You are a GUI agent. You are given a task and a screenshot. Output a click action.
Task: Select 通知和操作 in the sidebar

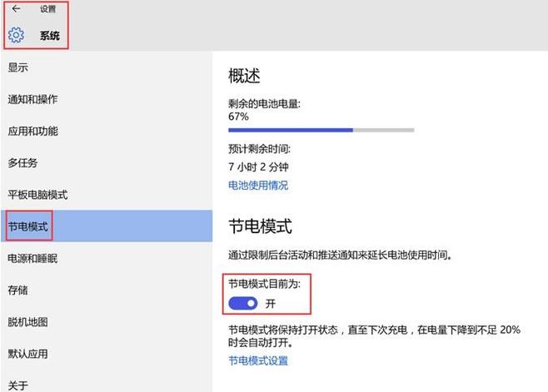pyautogui.click(x=107, y=99)
